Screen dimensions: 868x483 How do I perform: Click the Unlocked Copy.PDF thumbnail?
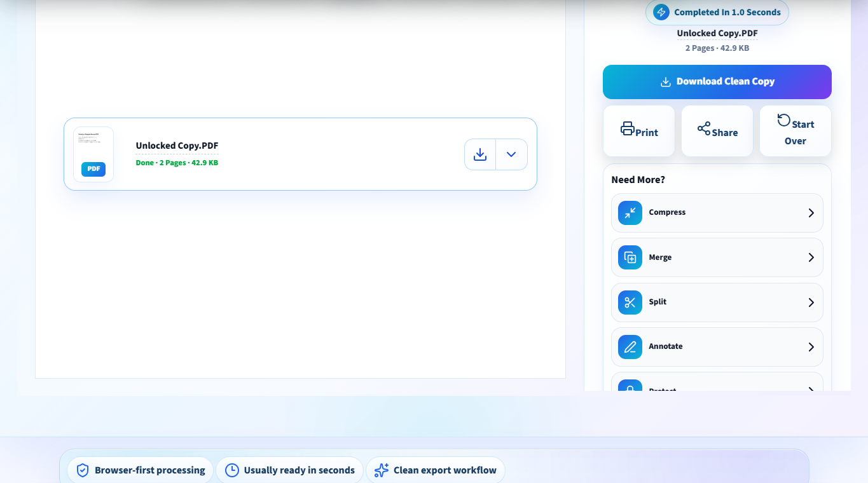click(x=93, y=154)
